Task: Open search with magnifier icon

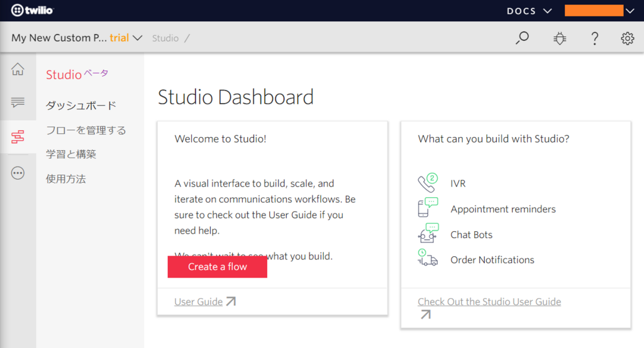Action: (x=522, y=38)
